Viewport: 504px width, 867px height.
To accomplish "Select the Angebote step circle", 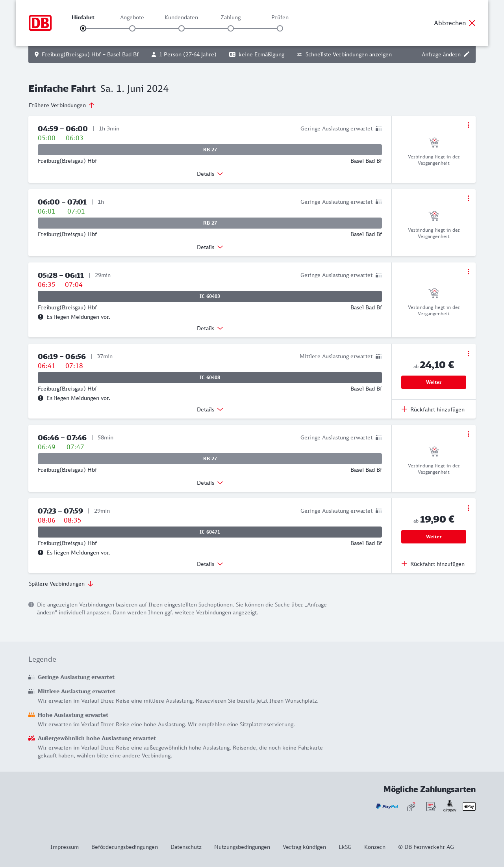I will (132, 28).
